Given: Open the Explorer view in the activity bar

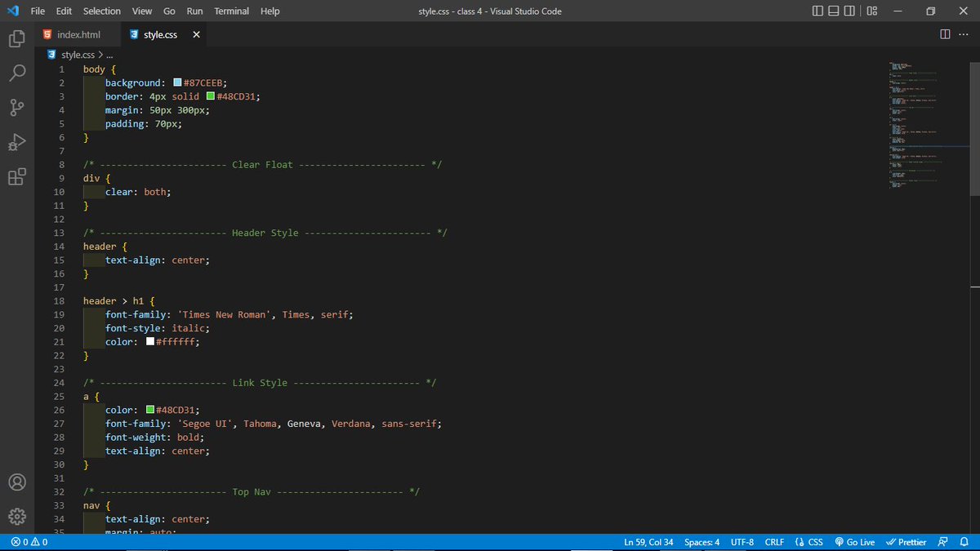Looking at the screenshot, I should pos(17,38).
